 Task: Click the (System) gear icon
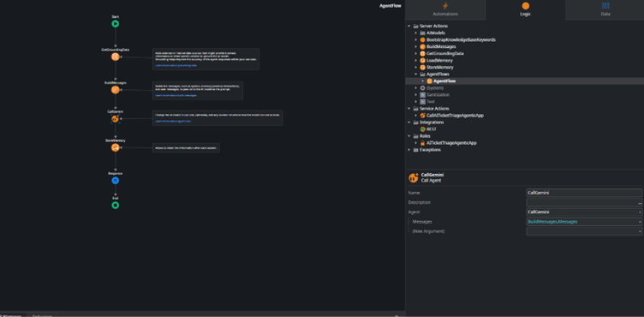(423, 88)
